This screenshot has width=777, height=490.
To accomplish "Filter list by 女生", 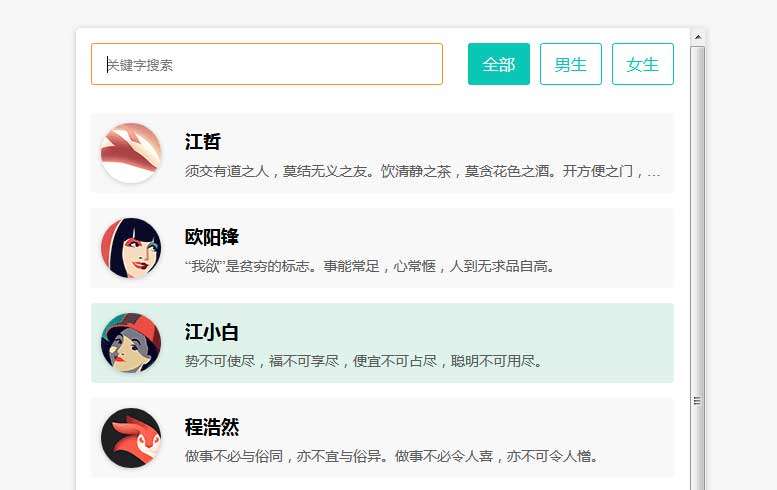I will (x=642, y=64).
